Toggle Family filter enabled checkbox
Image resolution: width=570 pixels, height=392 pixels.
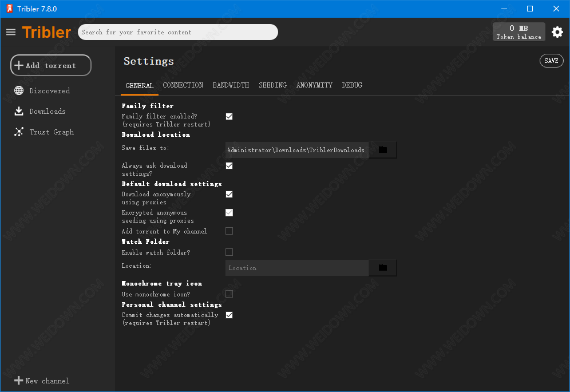point(229,116)
